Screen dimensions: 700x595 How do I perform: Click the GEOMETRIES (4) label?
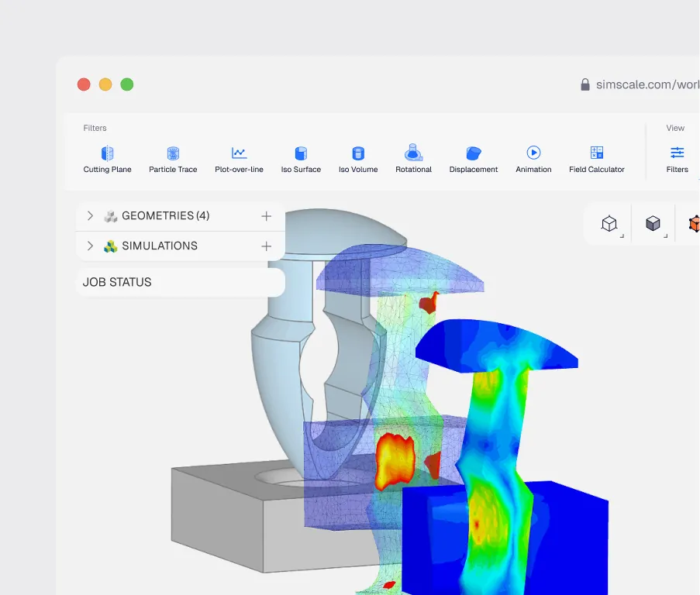(x=166, y=216)
